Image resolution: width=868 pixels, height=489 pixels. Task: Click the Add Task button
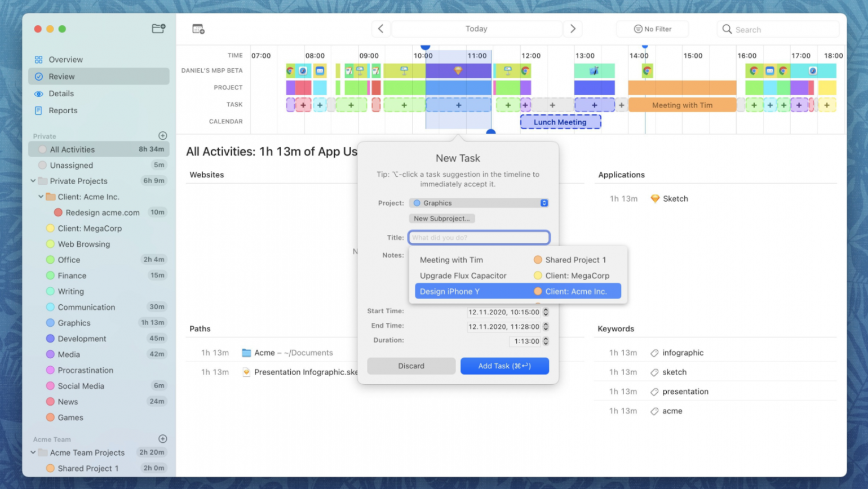504,366
